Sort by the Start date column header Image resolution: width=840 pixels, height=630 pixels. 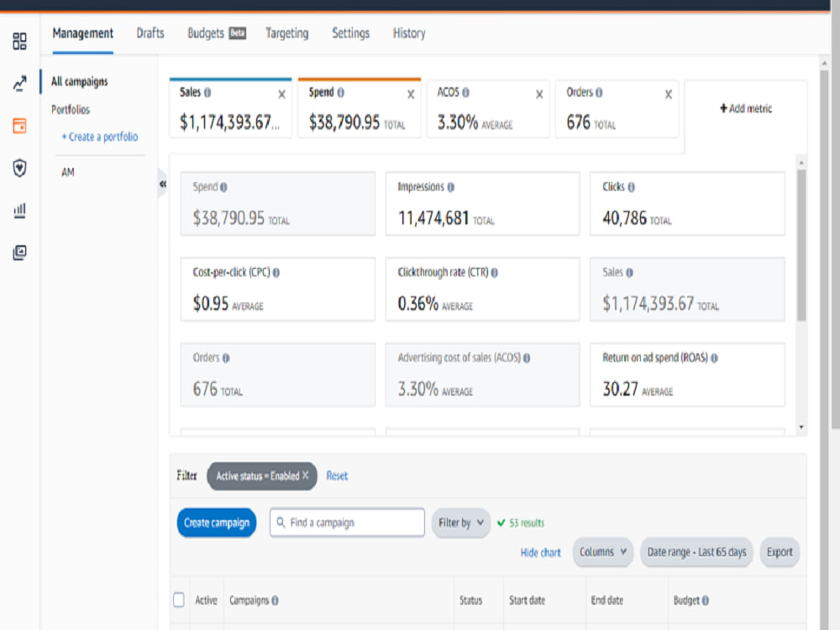coord(527,601)
